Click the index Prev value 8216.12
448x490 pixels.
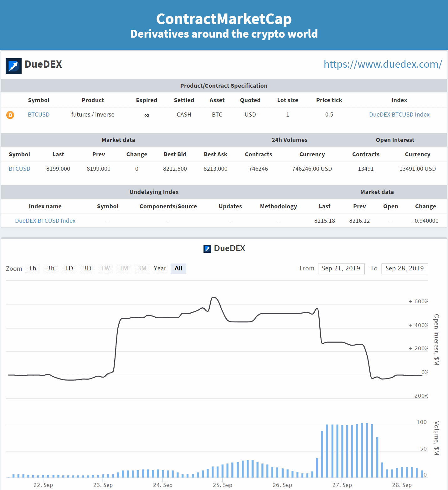(x=359, y=221)
